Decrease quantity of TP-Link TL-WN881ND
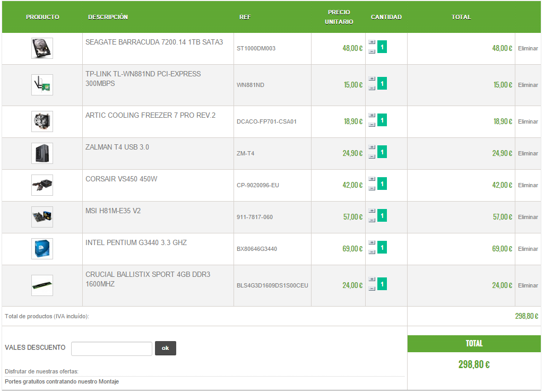 pyautogui.click(x=372, y=88)
